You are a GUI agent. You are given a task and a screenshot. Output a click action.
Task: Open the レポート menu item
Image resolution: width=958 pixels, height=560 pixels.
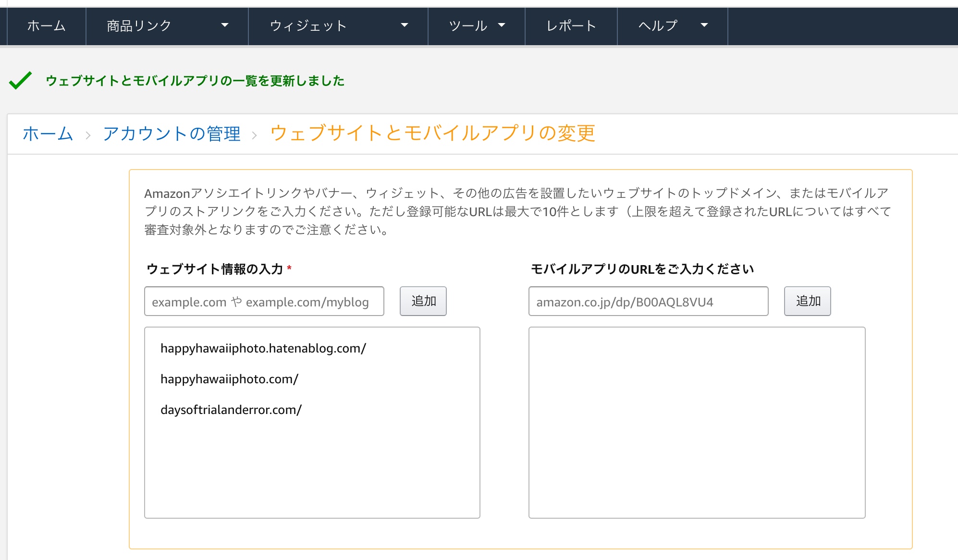point(571,26)
